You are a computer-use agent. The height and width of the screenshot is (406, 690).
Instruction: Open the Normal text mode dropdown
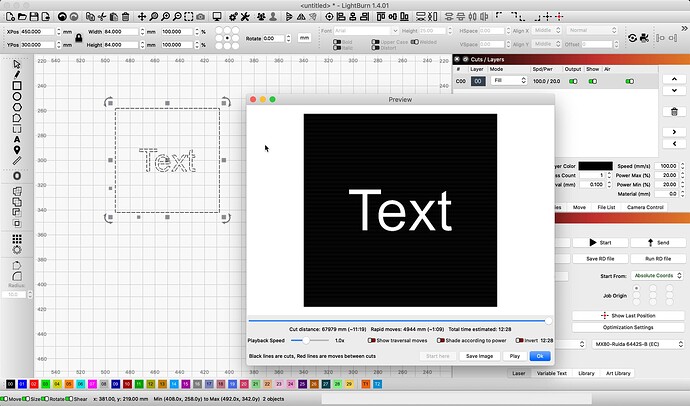pos(591,30)
